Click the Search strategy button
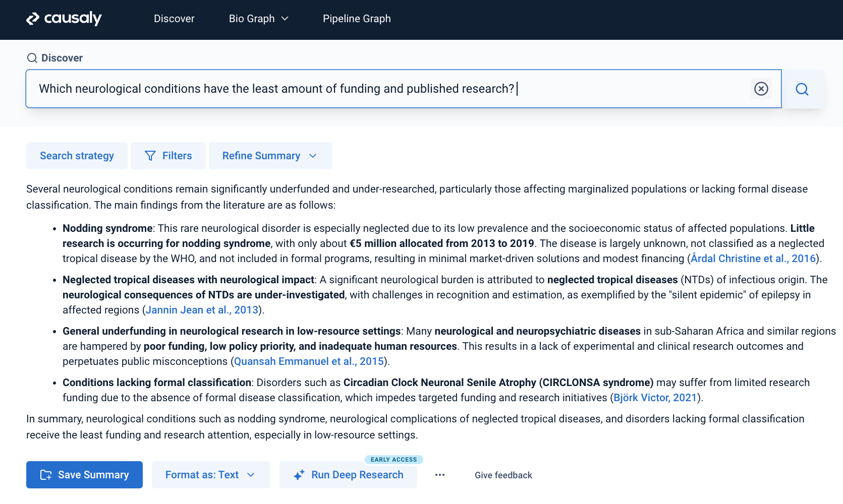This screenshot has width=843, height=504. [76, 156]
